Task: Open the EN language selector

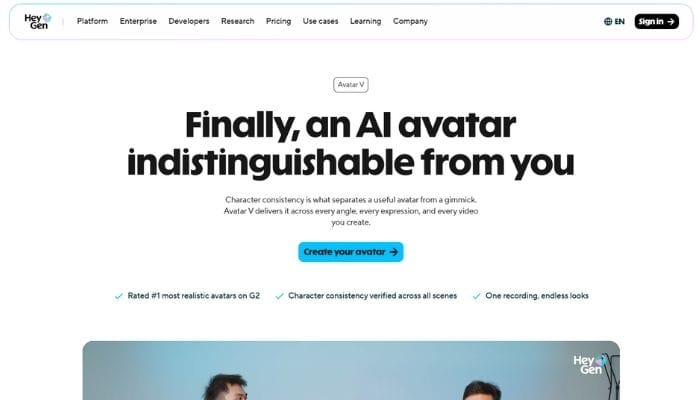Action: 614,21
